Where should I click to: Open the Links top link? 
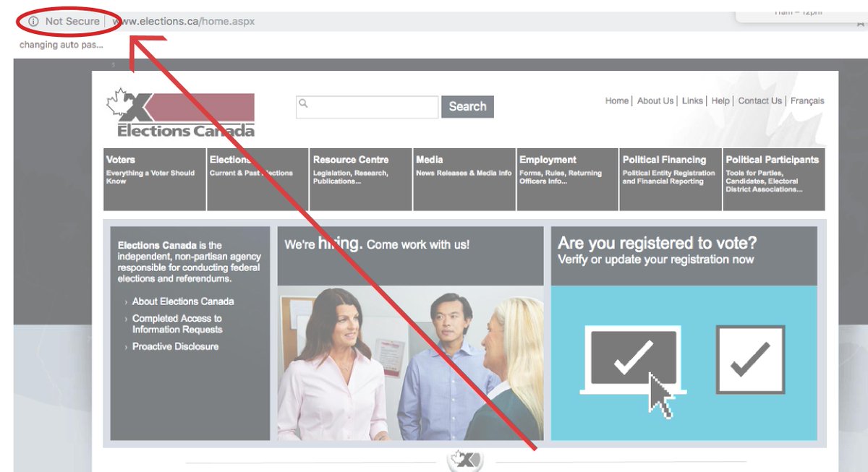coord(692,101)
